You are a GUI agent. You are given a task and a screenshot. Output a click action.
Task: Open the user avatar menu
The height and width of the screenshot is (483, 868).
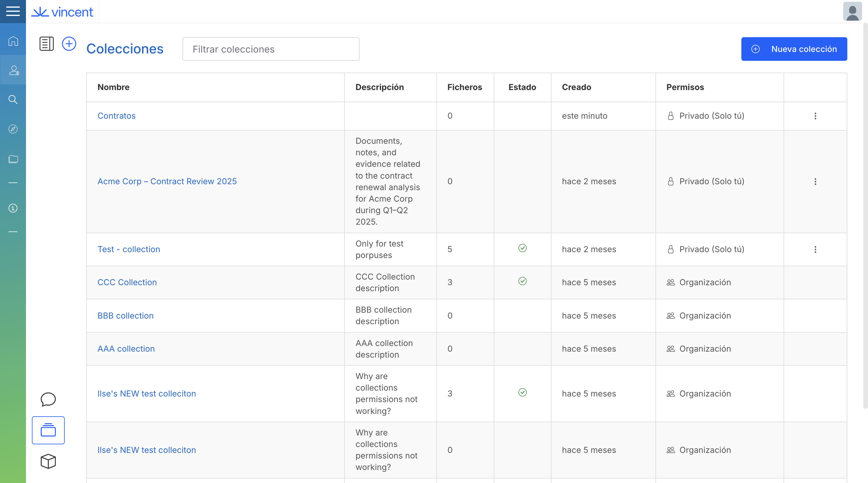[852, 12]
